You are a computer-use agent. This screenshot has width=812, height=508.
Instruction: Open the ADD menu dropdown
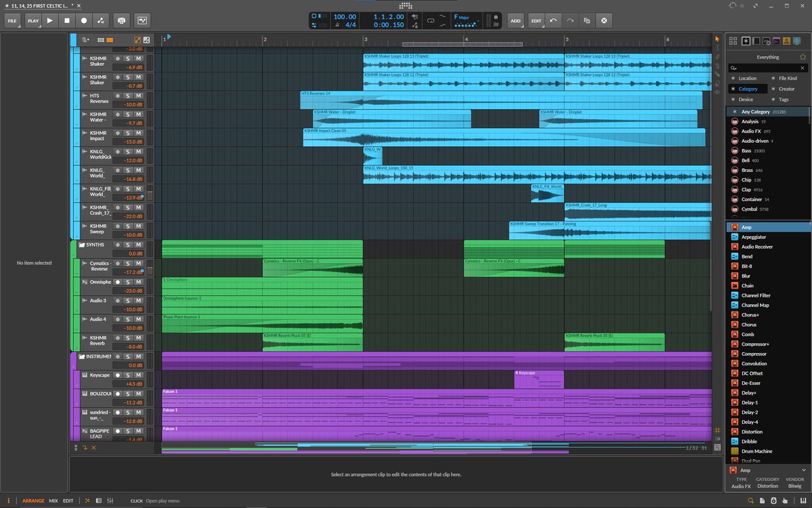(x=516, y=20)
